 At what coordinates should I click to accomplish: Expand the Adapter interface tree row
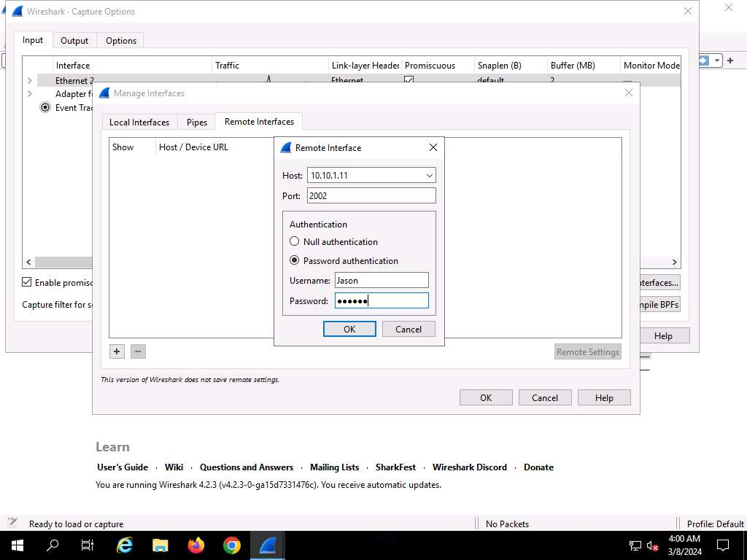29,93
